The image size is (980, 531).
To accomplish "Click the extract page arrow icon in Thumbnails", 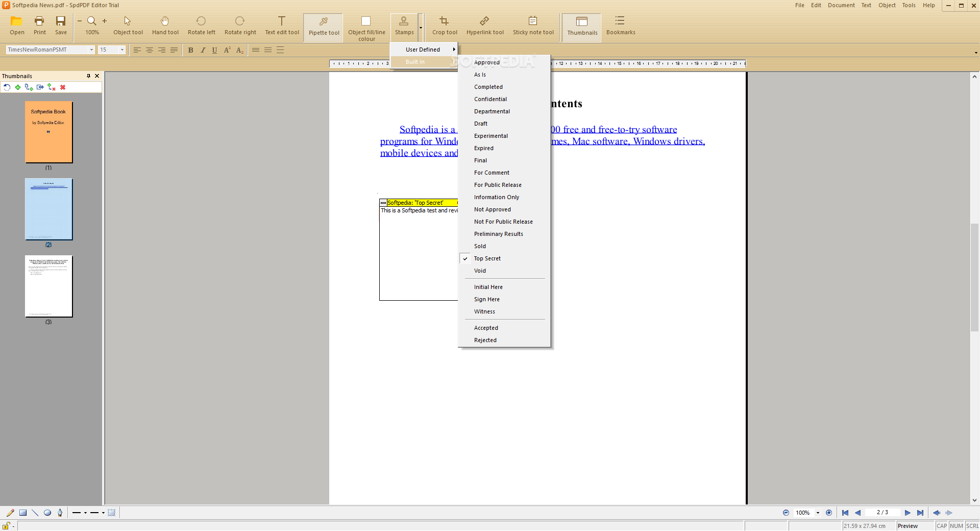I will [x=40, y=87].
